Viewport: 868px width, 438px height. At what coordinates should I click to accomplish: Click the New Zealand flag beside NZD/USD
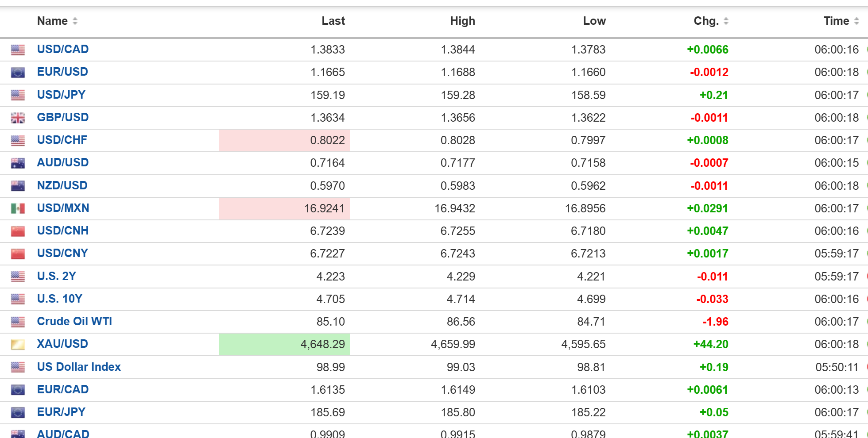[x=18, y=186]
